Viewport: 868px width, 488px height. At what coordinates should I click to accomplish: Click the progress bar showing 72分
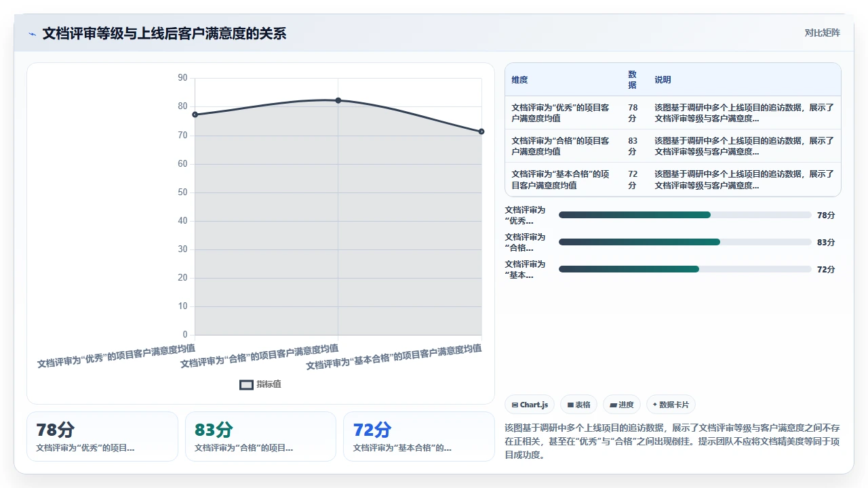685,269
